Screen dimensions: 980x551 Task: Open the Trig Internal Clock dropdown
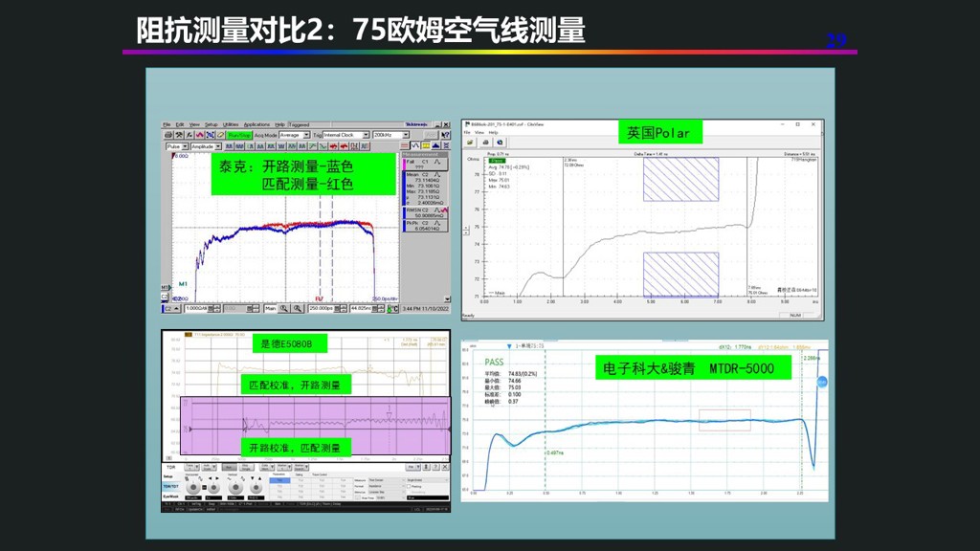point(345,135)
